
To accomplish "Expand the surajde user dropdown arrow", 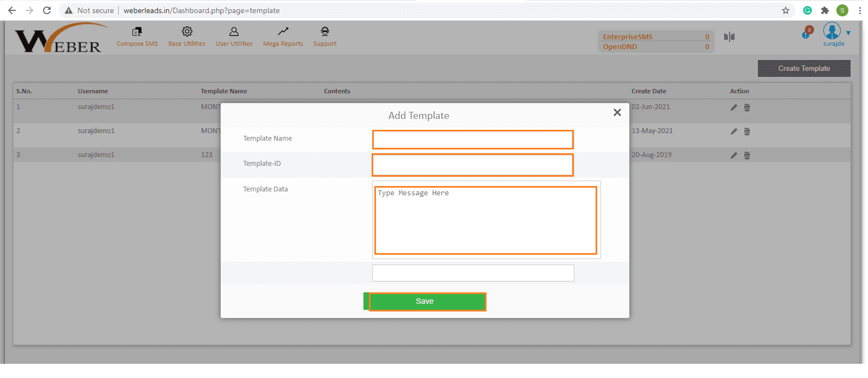I will 848,33.
